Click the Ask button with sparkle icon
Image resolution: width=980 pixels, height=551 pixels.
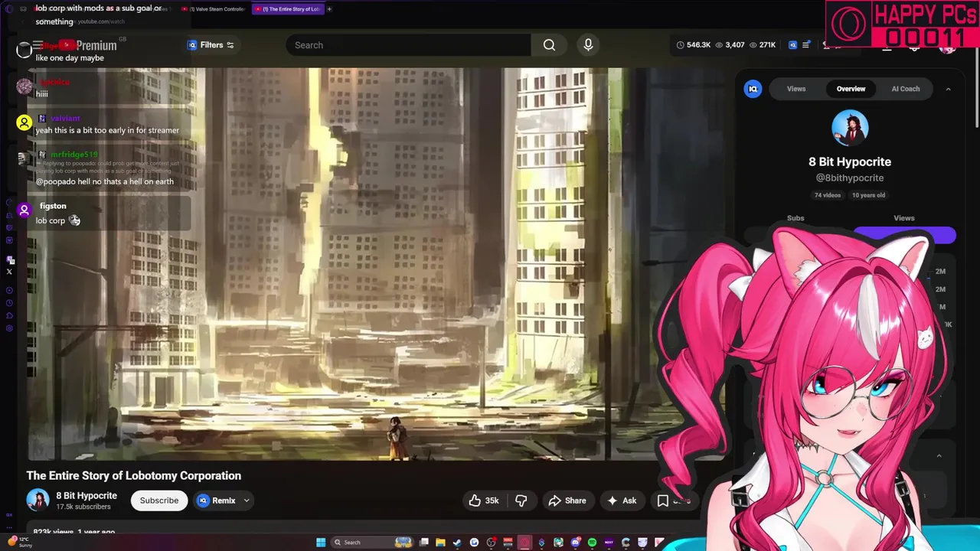point(622,500)
